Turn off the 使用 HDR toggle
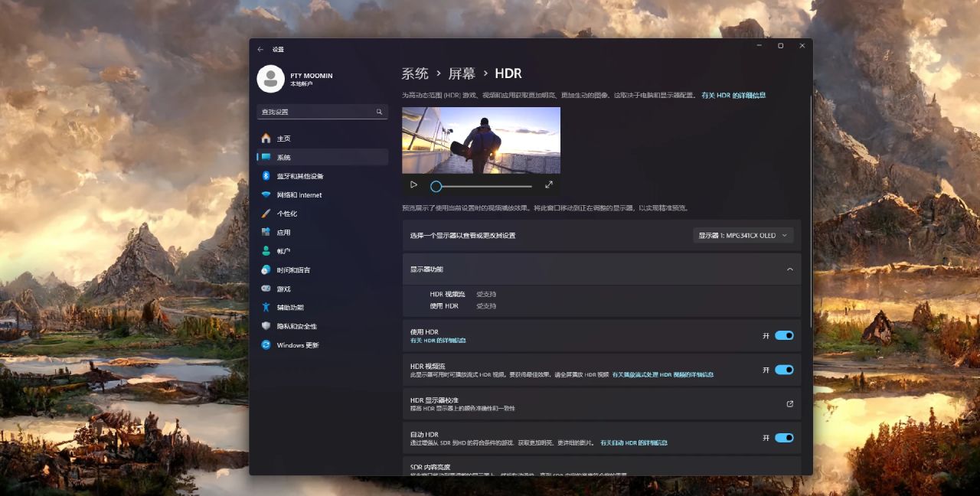980x496 pixels. point(784,335)
